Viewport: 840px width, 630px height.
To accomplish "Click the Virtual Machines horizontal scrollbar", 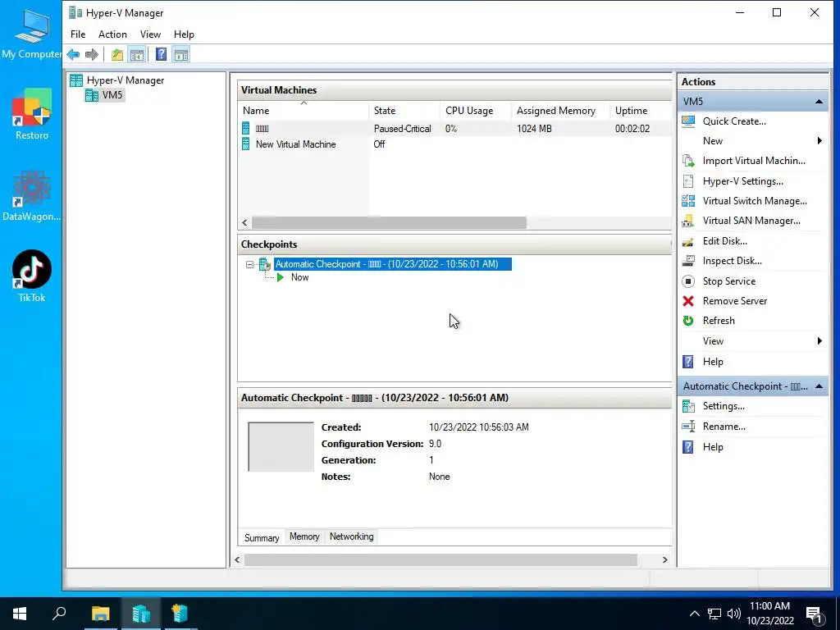I will click(389, 222).
